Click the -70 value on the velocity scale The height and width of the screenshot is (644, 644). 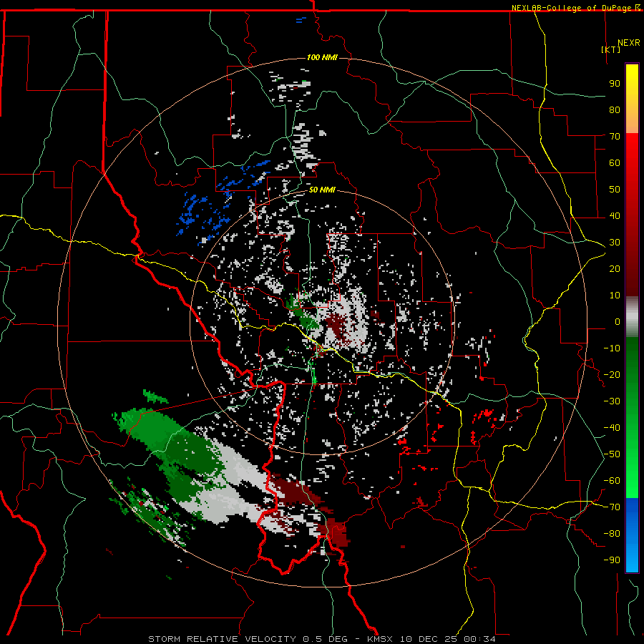612,507
